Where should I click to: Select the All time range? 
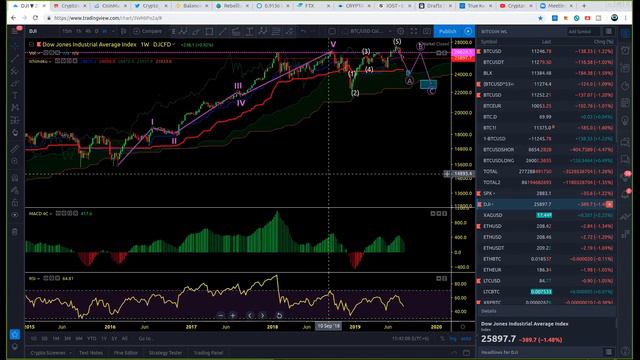pyautogui.click(x=124, y=339)
